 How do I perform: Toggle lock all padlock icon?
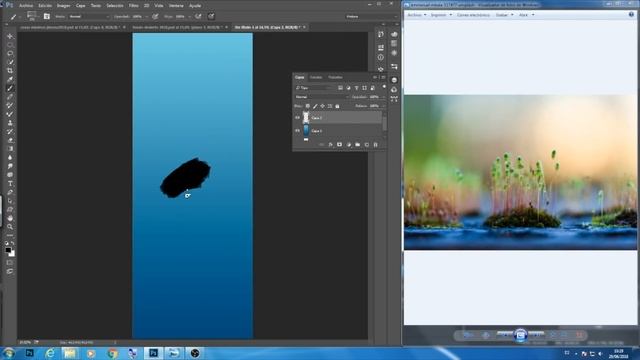click(x=337, y=106)
